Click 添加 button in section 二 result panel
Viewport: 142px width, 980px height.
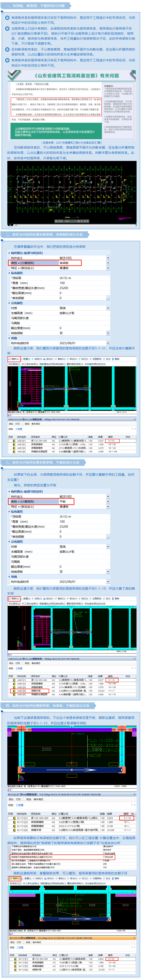(11, 424)
